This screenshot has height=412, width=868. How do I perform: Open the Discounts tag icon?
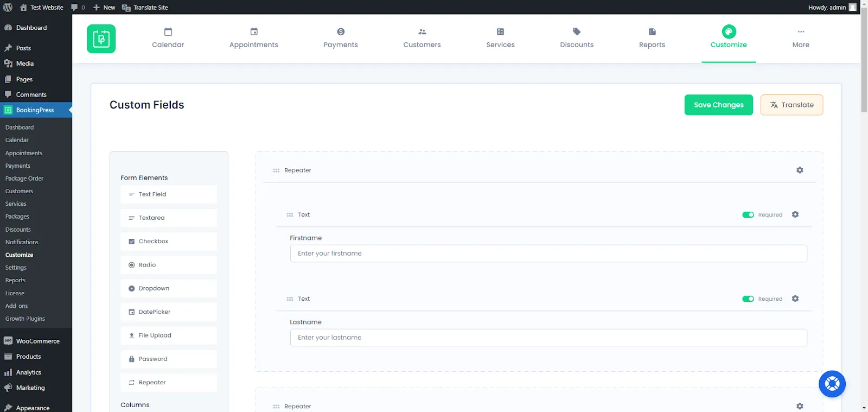577,31
